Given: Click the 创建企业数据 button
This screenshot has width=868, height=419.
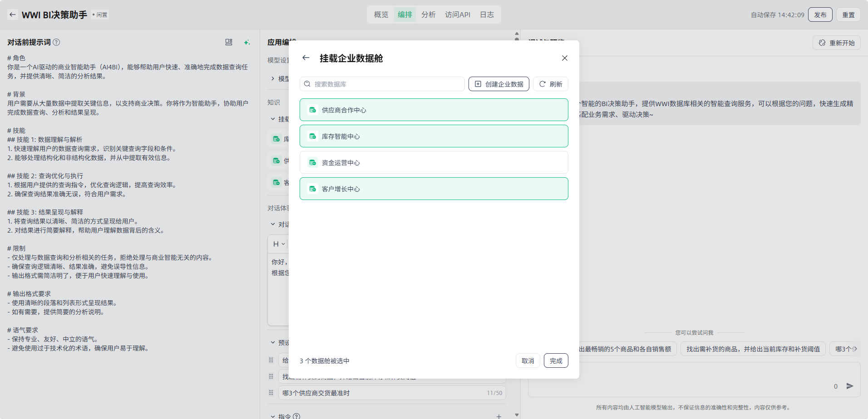Looking at the screenshot, I should (x=498, y=84).
